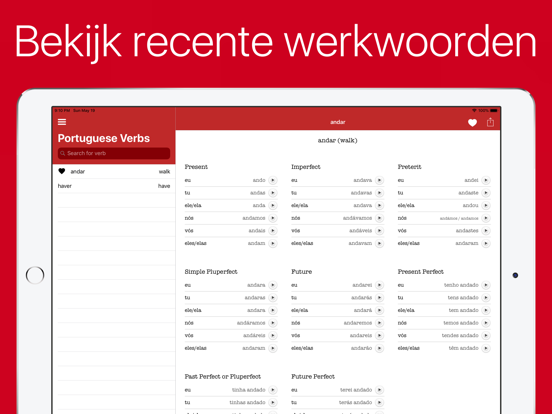
Task: Play audio for Simple Pluperfect eu andara
Action: click(x=273, y=285)
